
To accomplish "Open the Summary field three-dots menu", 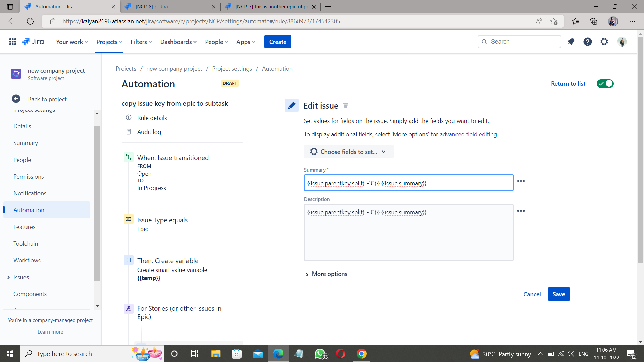I will (521, 181).
